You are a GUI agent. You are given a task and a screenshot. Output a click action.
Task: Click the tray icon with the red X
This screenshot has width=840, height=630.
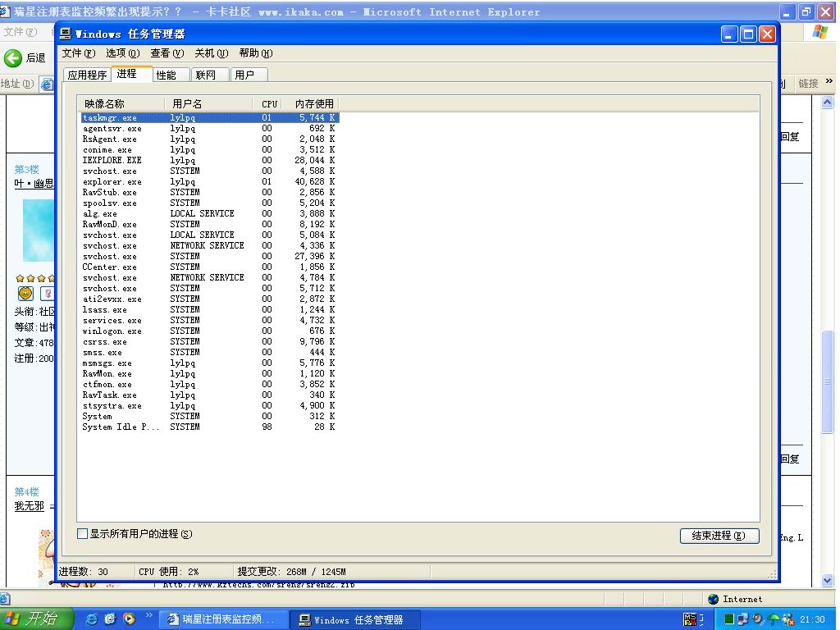[788, 619]
